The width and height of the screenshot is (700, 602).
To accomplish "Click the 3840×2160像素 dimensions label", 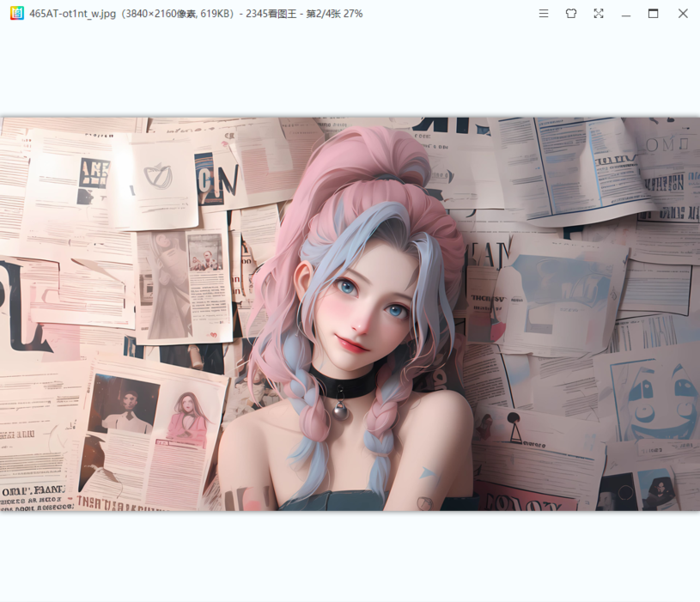I will [158, 14].
